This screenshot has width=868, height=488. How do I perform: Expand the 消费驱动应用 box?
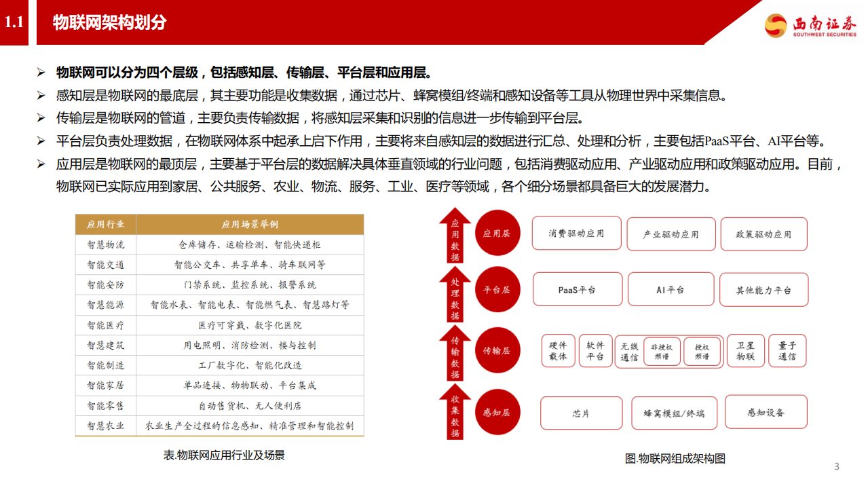576,233
